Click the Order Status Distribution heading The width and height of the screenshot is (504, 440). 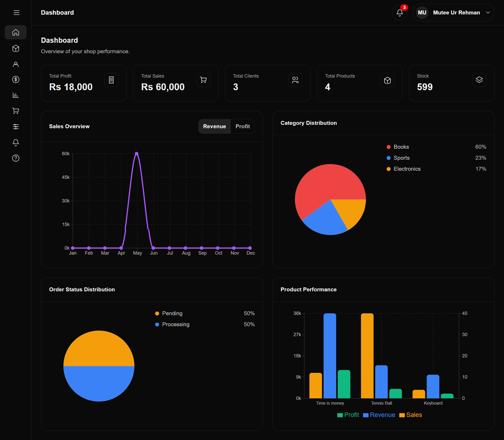click(82, 289)
